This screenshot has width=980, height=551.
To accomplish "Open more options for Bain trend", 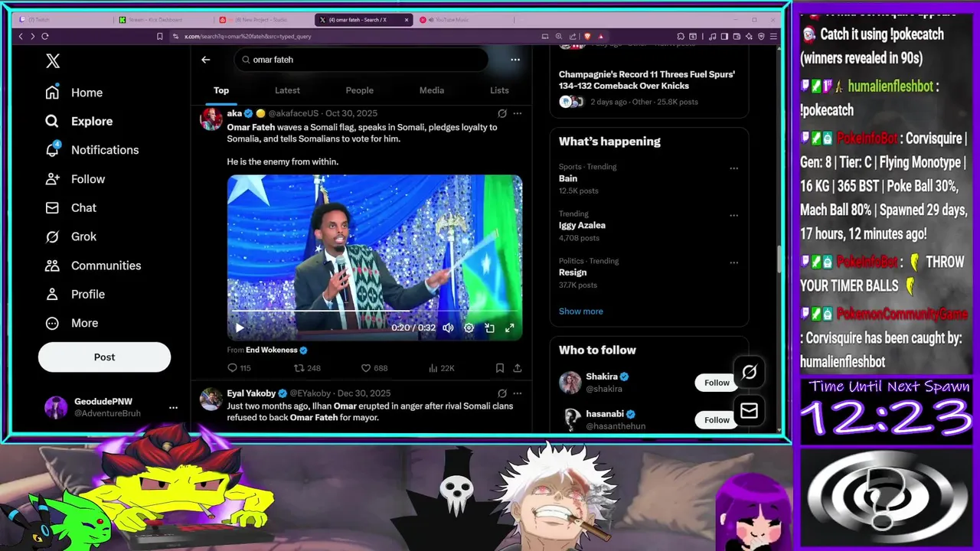I will [x=733, y=168].
